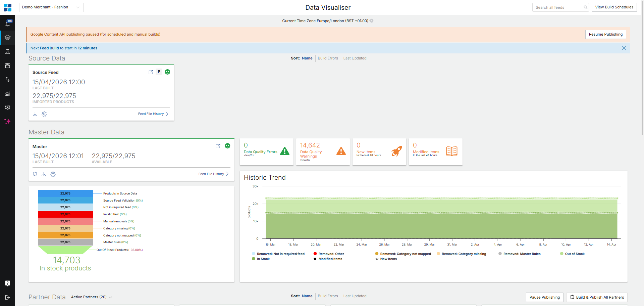Click Resume Publishing button
Viewport: 644px width, 306px height.
click(605, 34)
